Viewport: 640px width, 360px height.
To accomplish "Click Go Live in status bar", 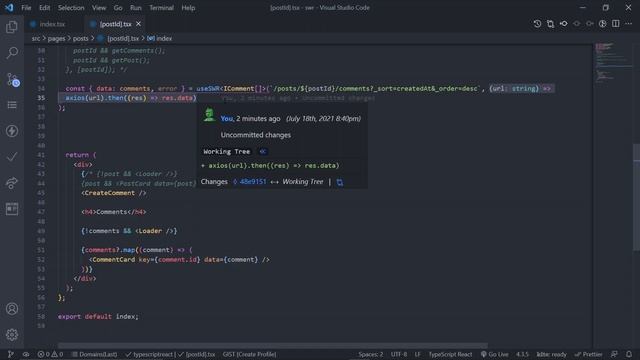I will coord(494,354).
